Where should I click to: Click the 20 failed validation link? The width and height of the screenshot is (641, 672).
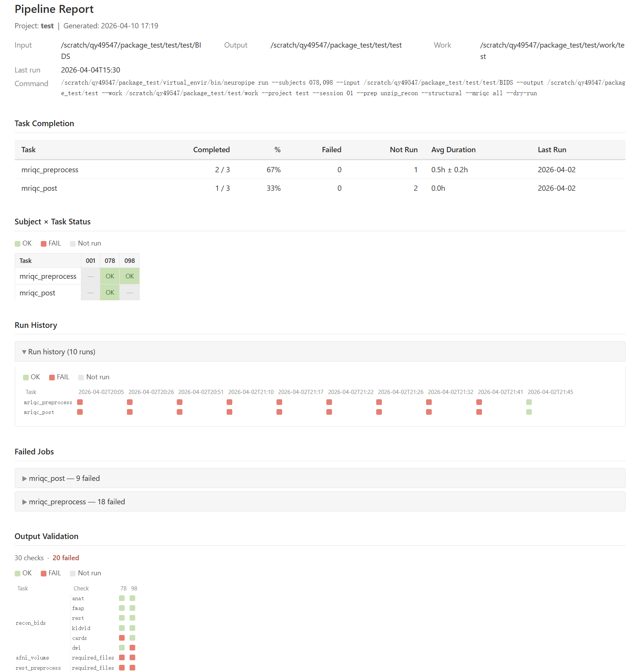click(66, 558)
